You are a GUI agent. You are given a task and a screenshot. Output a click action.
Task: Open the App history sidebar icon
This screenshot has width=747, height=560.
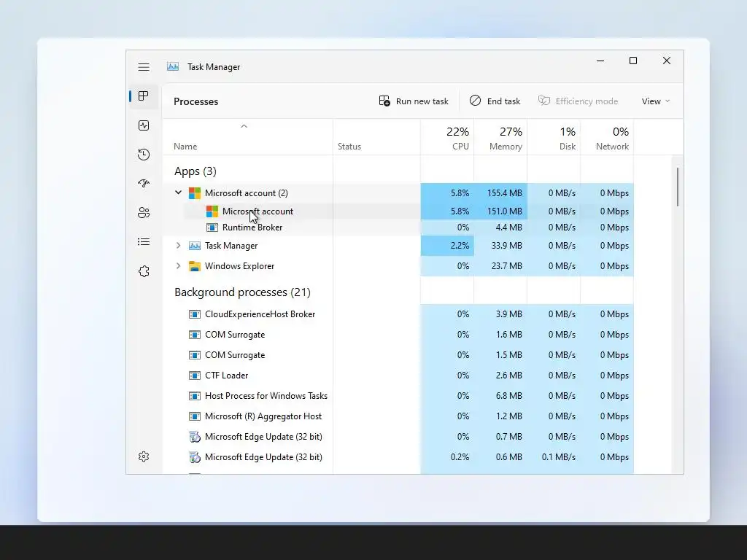tap(144, 155)
